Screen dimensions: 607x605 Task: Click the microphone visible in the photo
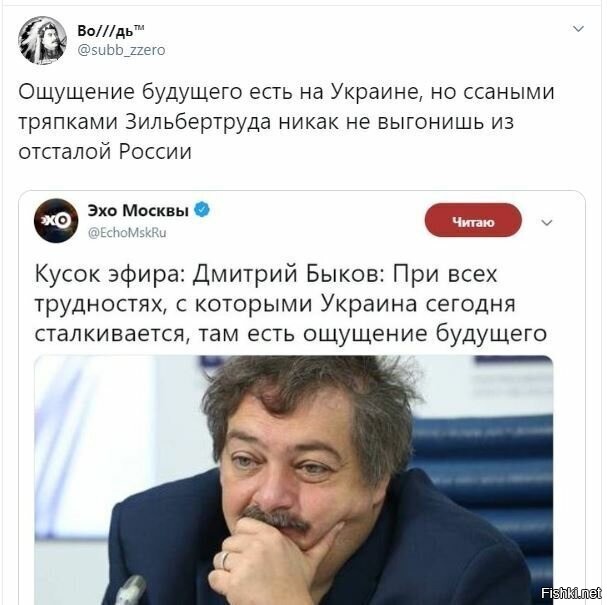130,590
